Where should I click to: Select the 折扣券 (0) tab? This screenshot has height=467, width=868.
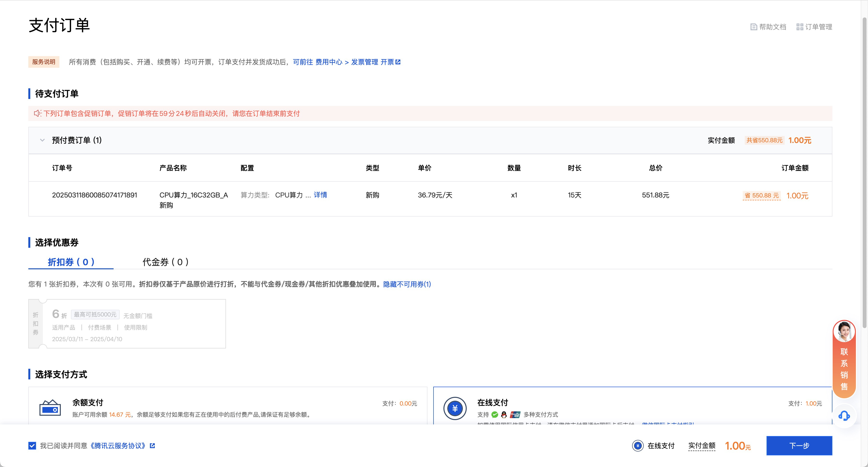[x=71, y=262]
